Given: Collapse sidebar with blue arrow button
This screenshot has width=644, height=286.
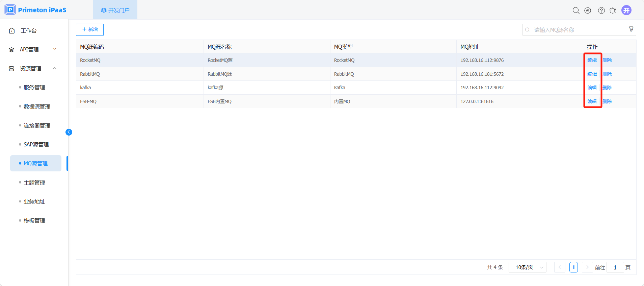Looking at the screenshot, I should (x=69, y=132).
